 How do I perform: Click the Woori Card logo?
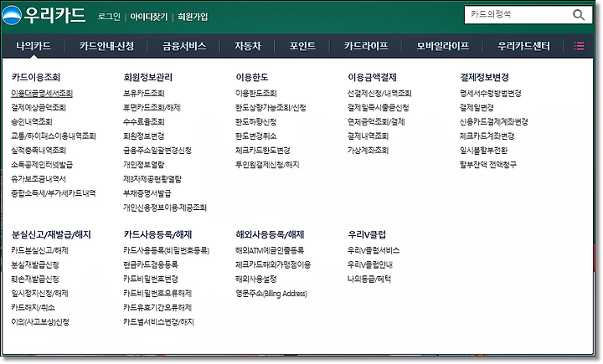[44, 15]
